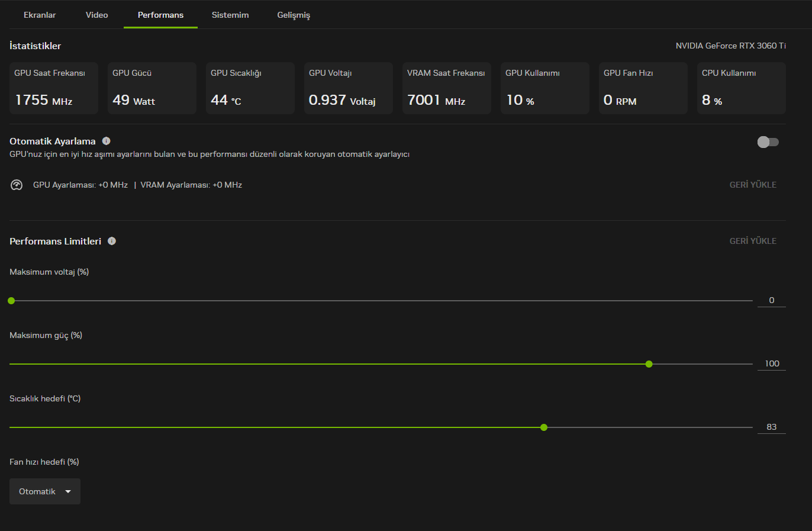Click the Otomatik Ayarlama info icon
812x531 pixels.
tap(107, 141)
